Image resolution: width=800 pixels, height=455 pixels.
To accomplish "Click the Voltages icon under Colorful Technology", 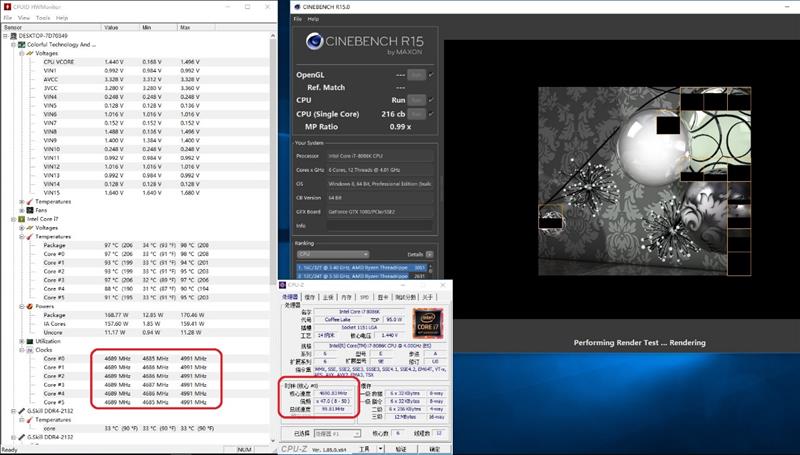I will point(30,54).
